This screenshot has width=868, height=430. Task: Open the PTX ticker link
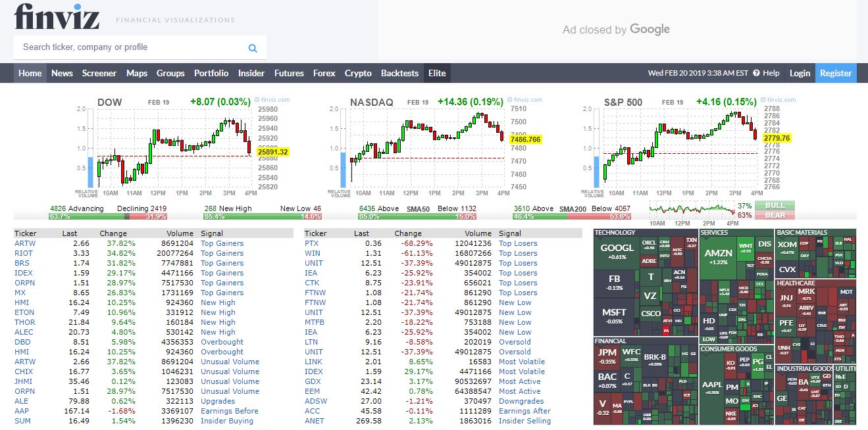coord(311,243)
